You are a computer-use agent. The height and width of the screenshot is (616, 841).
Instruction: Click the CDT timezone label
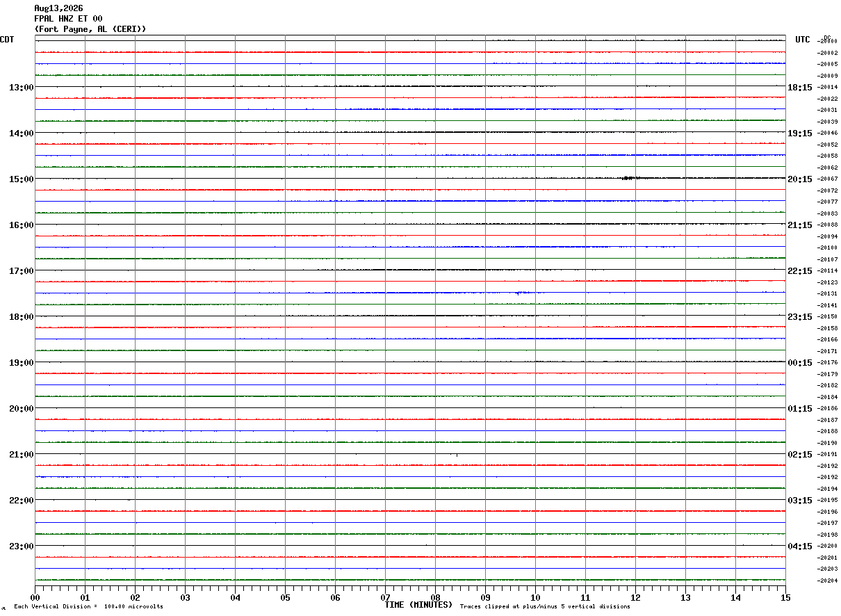(x=7, y=40)
